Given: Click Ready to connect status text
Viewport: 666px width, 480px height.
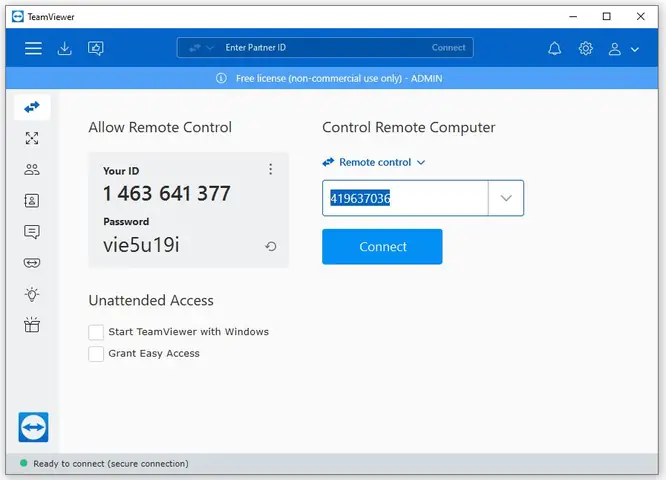Looking at the screenshot, I should [111, 463].
